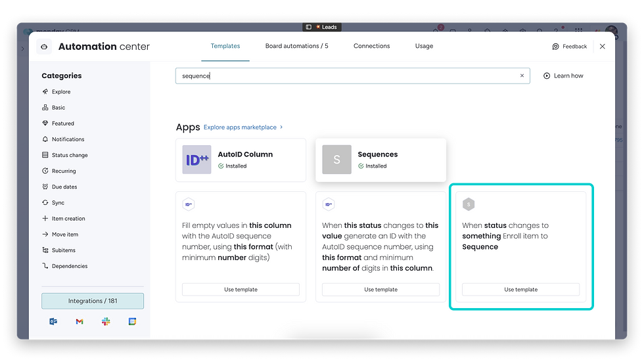
Task: Click ID icon on generate an ID template
Action: coord(329,204)
